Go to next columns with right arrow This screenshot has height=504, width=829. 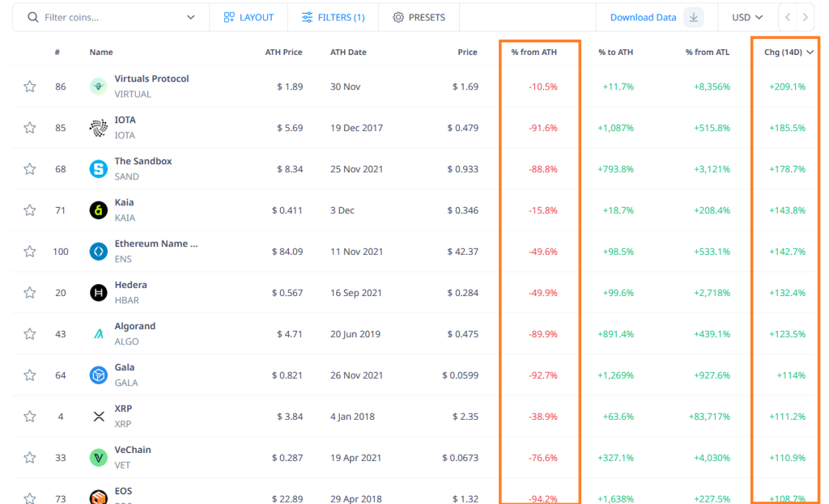806,18
